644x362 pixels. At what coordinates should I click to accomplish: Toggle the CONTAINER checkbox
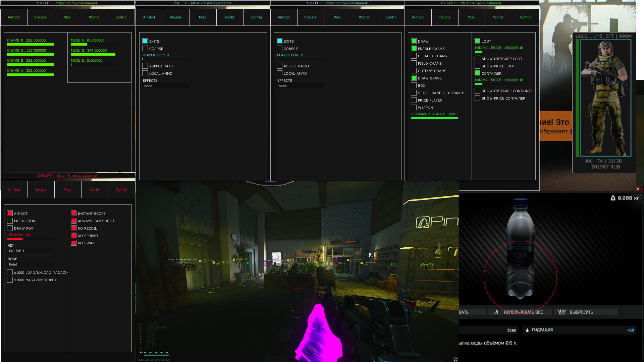[x=478, y=73]
